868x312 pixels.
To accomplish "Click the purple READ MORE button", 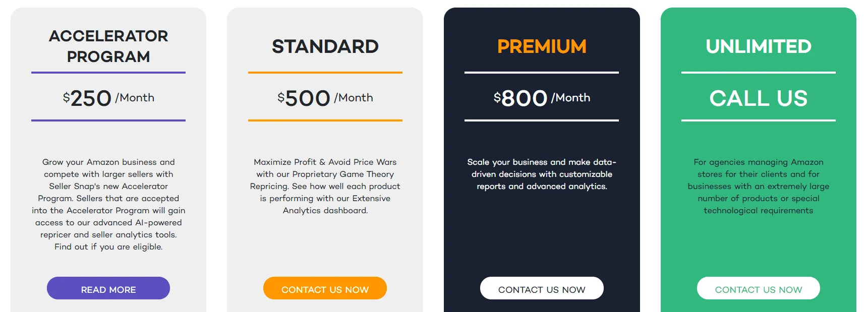I will 108,288.
